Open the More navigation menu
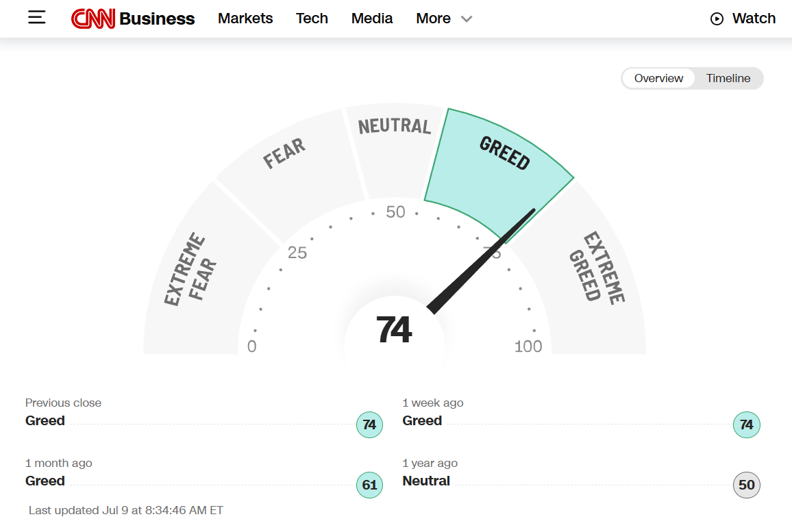 434,18
